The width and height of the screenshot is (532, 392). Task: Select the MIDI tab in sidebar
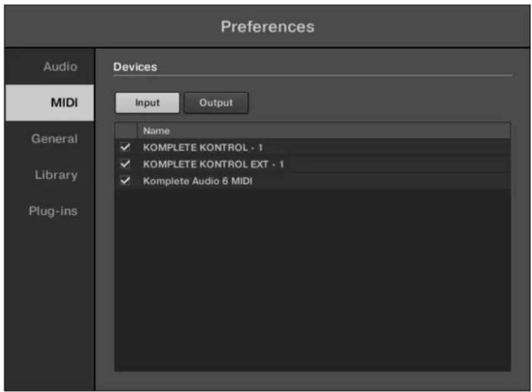[64, 103]
